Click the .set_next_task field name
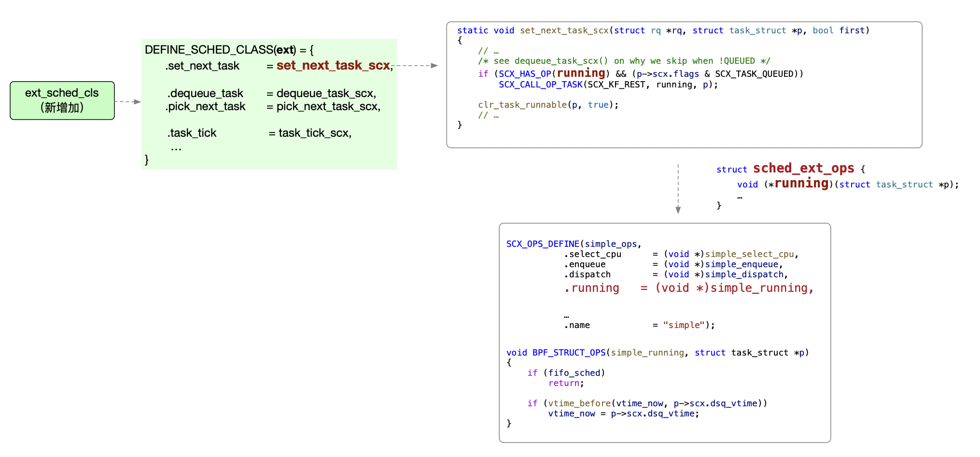This screenshot has width=980, height=457. pos(202,66)
